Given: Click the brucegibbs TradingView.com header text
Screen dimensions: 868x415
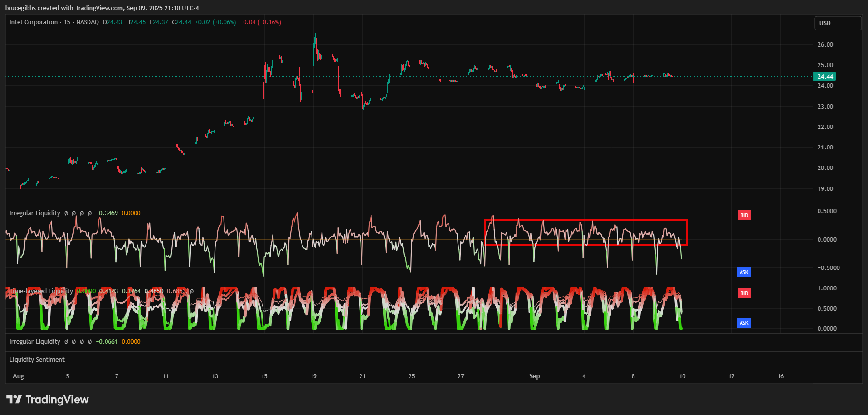Looking at the screenshot, I should point(102,8).
